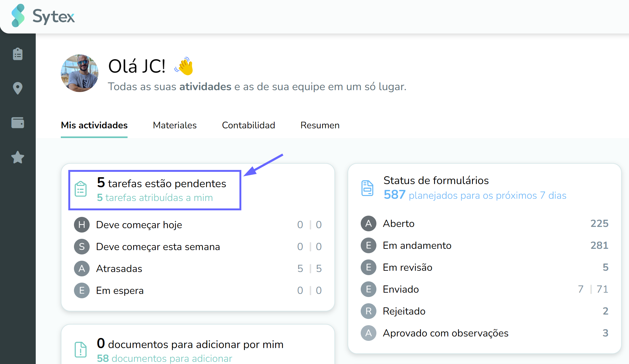
Task: Open the Resumen tab
Action: coord(320,125)
